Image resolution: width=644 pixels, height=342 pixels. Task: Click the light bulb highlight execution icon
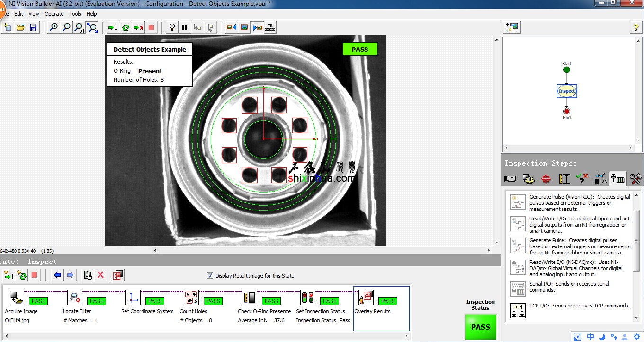[172, 27]
